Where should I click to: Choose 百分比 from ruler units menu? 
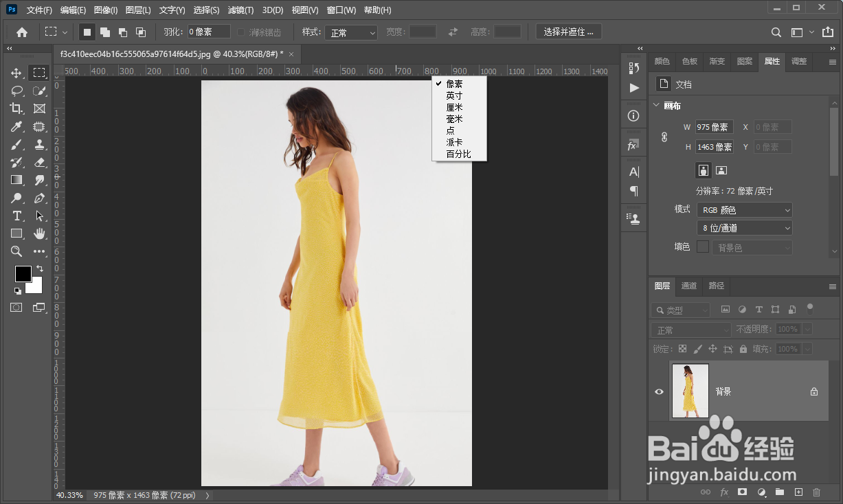459,154
